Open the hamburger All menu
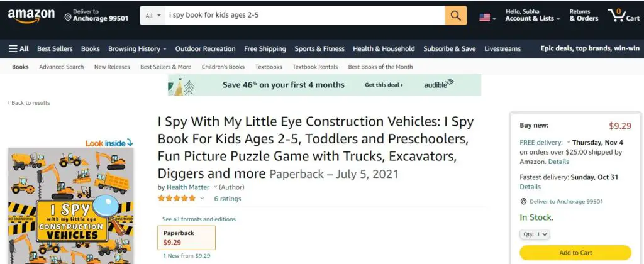The width and height of the screenshot is (644, 264). (x=19, y=48)
